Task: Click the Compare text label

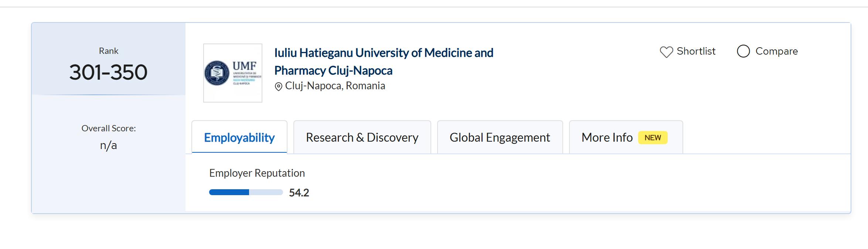Action: click(776, 51)
